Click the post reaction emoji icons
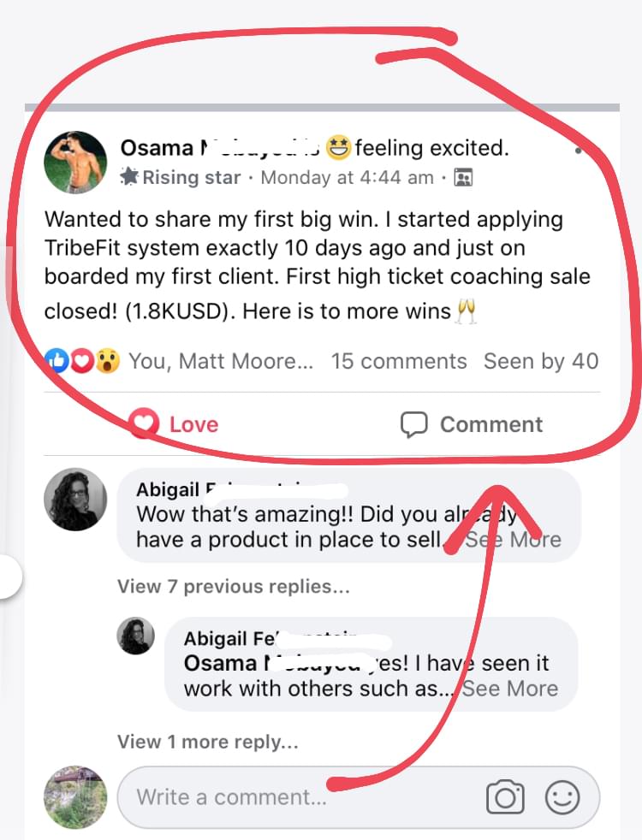 (x=82, y=362)
